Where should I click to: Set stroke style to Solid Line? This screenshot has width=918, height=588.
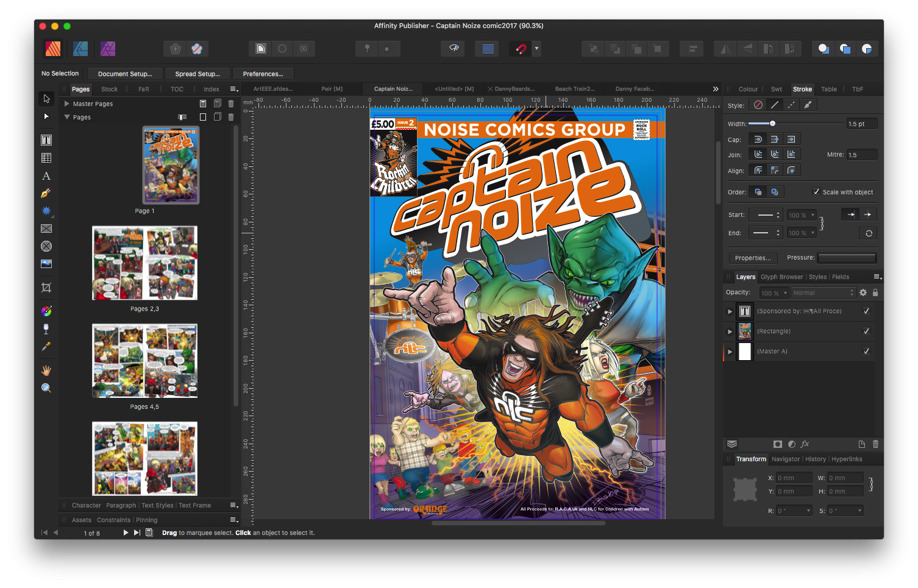pos(774,105)
